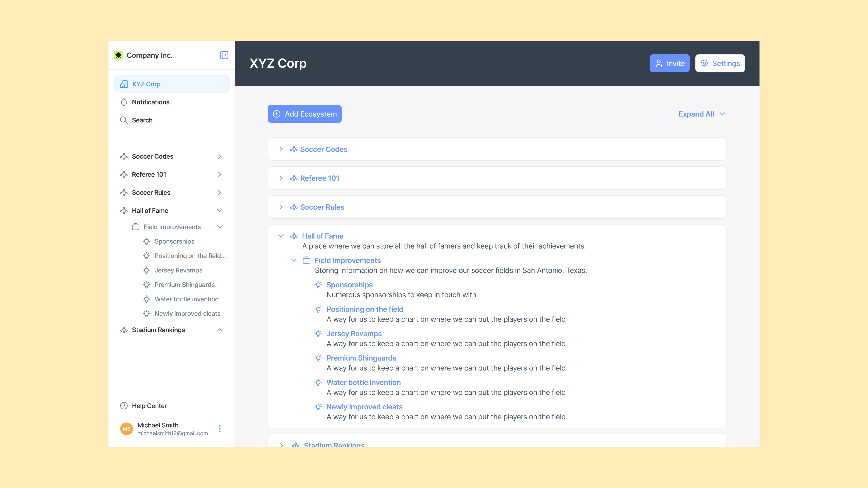Click the Add Ecosystem button
This screenshot has width=868, height=488.
[305, 114]
